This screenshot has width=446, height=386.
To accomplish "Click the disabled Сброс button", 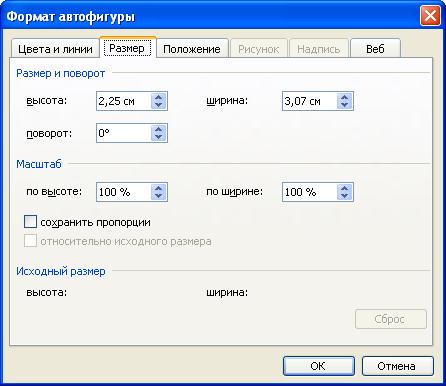I will [391, 319].
